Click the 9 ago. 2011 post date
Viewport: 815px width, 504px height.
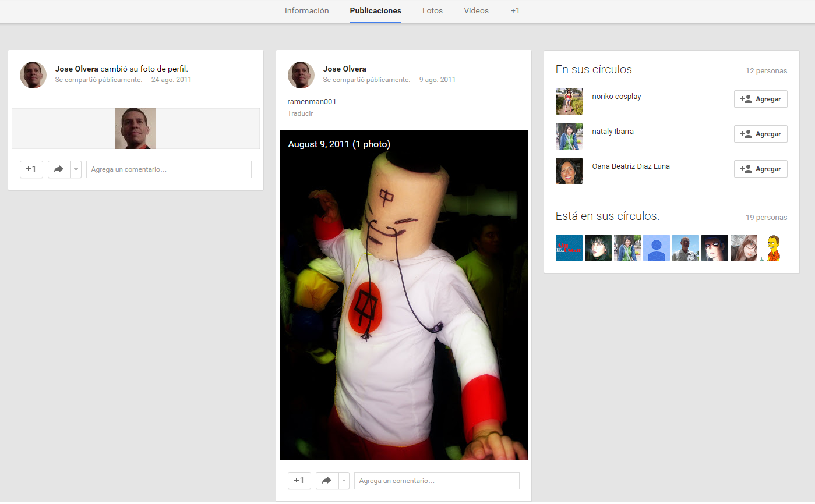(438, 80)
